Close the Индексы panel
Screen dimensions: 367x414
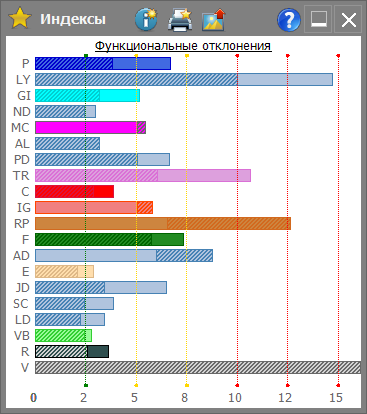tap(348, 19)
